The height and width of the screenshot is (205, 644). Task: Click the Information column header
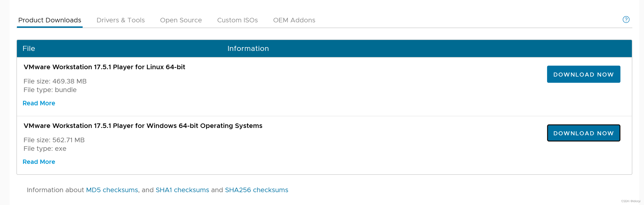click(x=248, y=49)
